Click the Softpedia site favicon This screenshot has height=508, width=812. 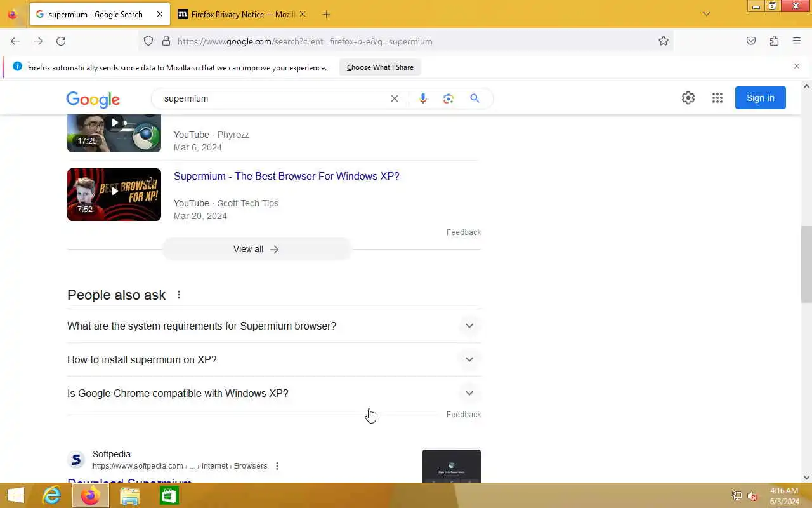pos(76,460)
